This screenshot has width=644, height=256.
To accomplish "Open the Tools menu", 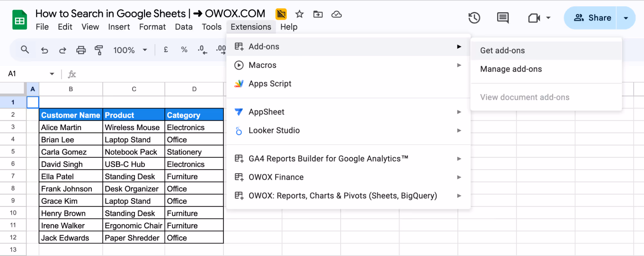I will pyautogui.click(x=212, y=27).
